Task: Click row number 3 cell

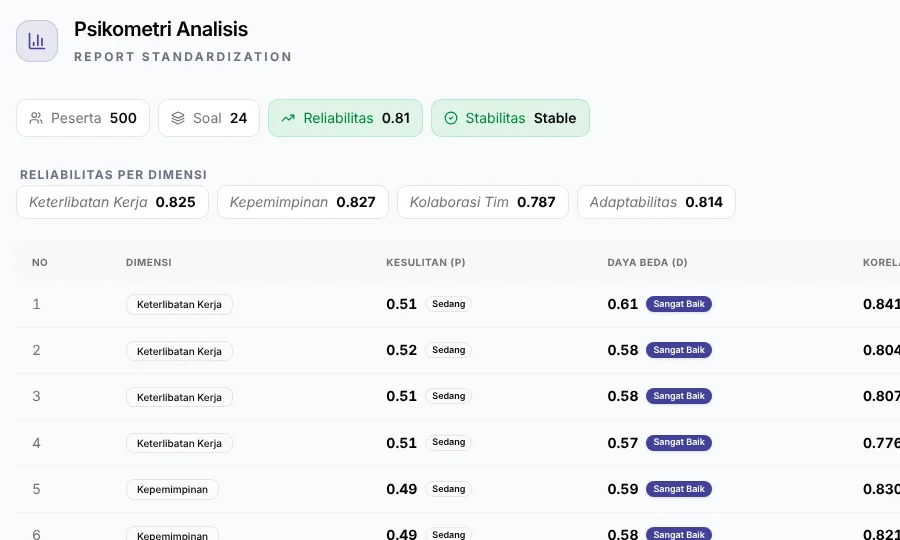Action: (36, 396)
